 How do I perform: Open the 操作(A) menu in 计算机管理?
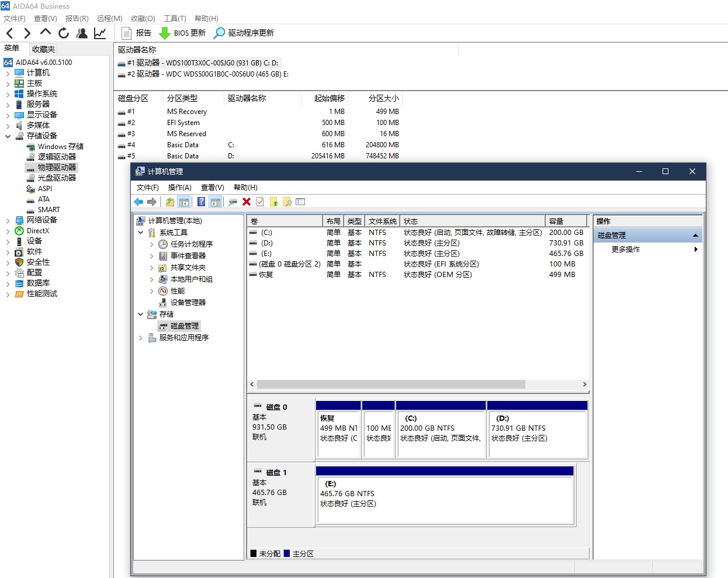179,188
